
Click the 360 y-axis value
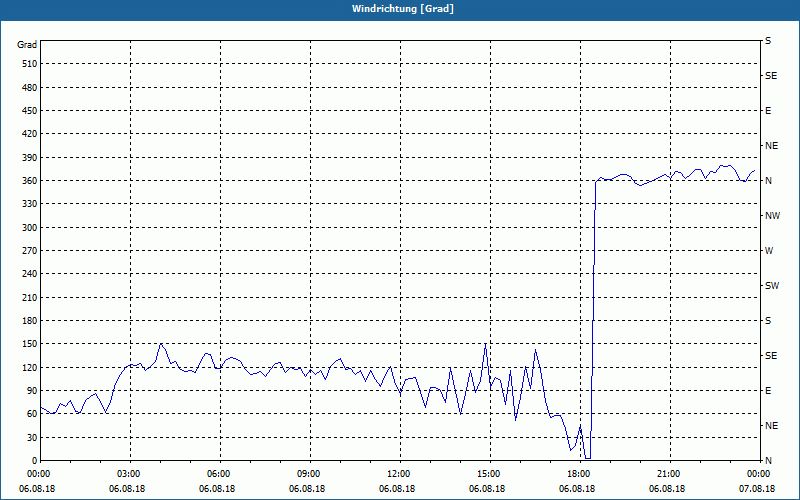(30, 181)
